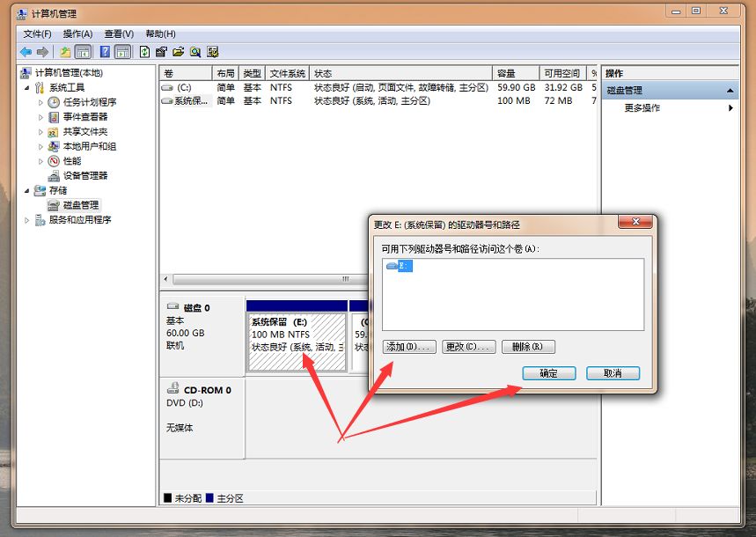Open the 操作(A) menu
The height and width of the screenshot is (537, 756).
tap(77, 33)
